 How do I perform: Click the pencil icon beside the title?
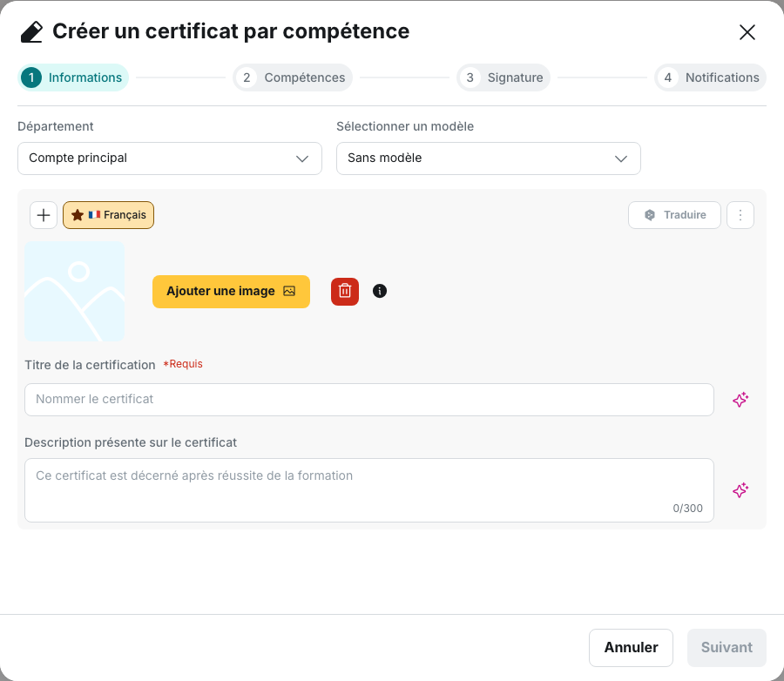31,32
